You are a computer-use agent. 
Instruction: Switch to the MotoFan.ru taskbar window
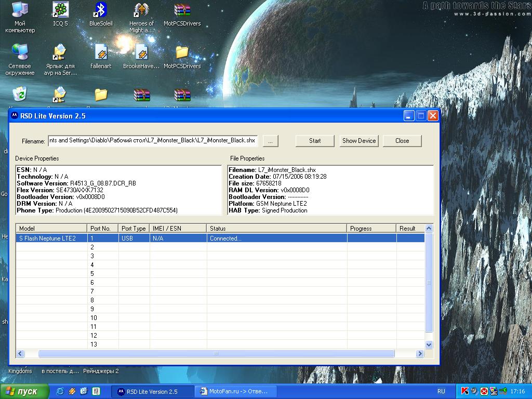click(236, 391)
